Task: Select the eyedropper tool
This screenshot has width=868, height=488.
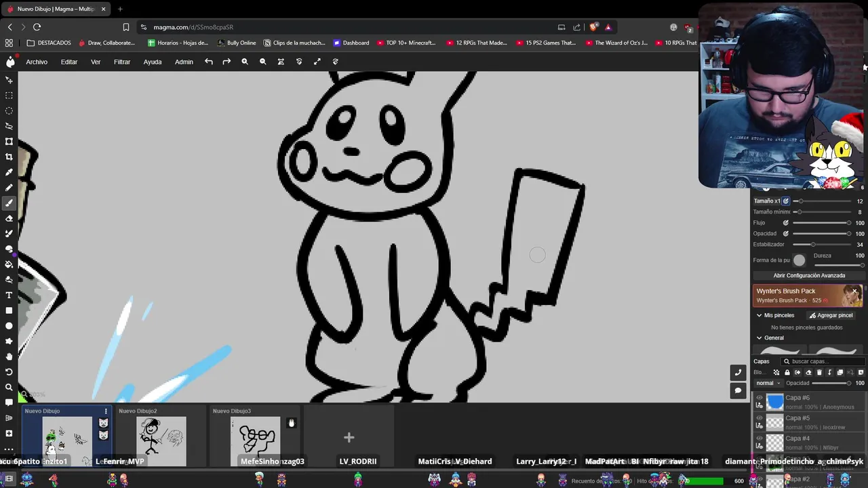Action: 9,172
